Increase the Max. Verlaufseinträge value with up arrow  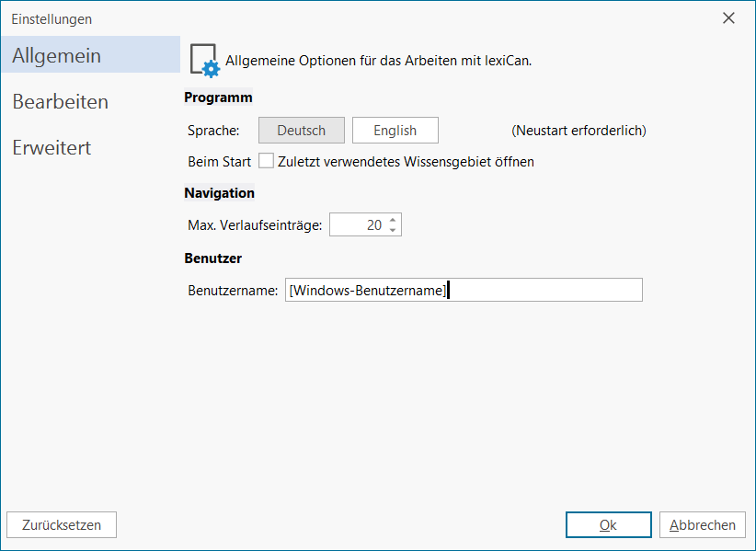click(393, 220)
